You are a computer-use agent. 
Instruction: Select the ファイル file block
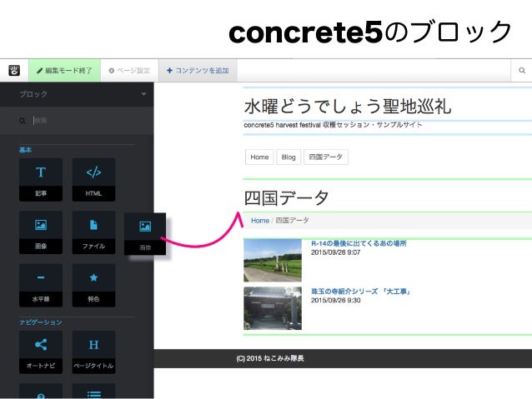tap(93, 232)
